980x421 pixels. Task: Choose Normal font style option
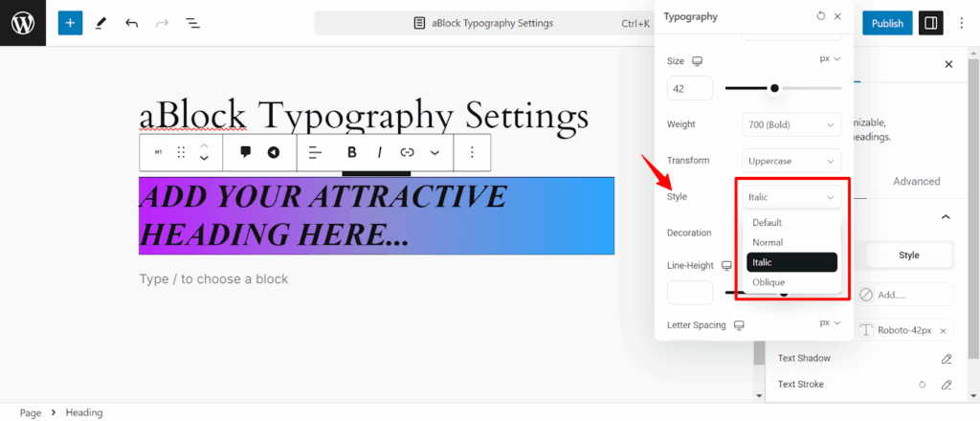point(791,242)
